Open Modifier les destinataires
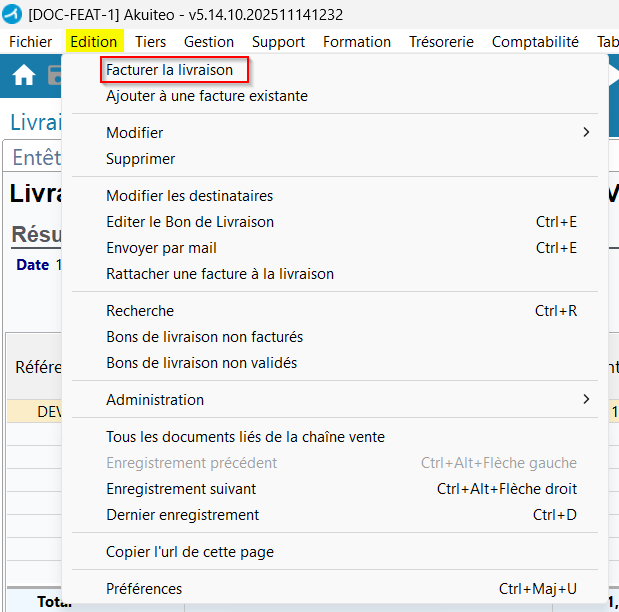This screenshot has width=619, height=612. pyautogui.click(x=190, y=196)
